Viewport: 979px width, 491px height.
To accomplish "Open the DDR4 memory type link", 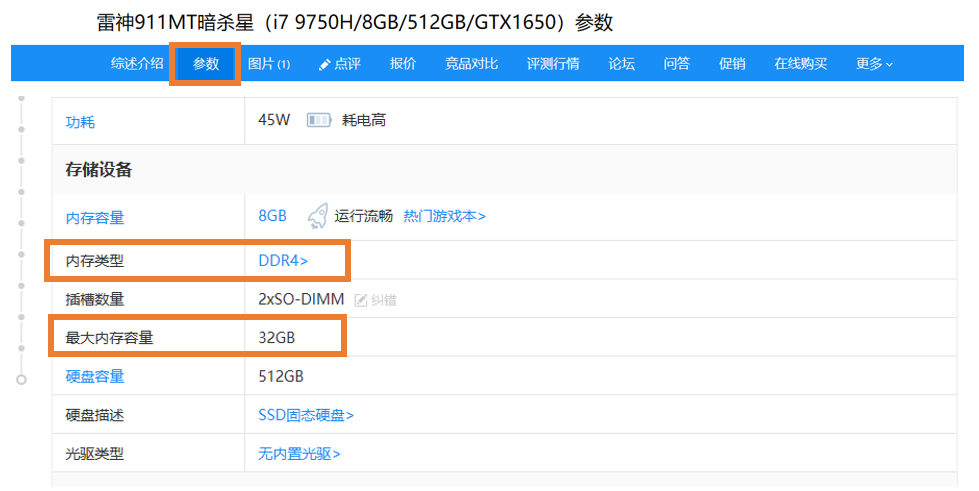I will coord(283,261).
